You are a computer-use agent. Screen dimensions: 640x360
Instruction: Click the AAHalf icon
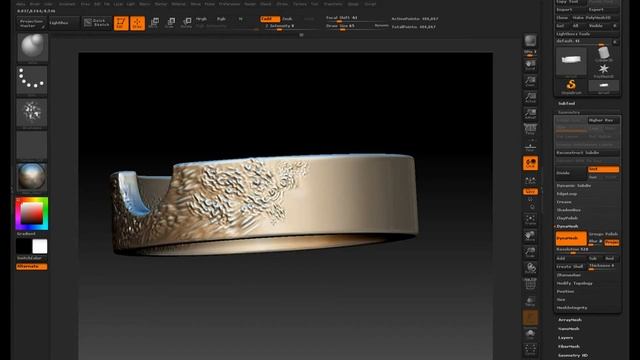click(530, 114)
